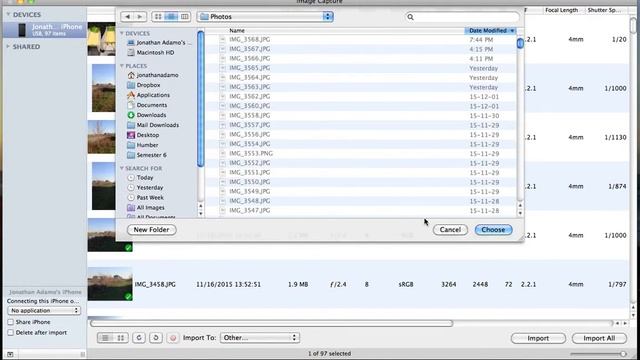Viewport: 640px width, 360px height.
Task: Collapse the SEARCH FOR section
Action: point(122,168)
